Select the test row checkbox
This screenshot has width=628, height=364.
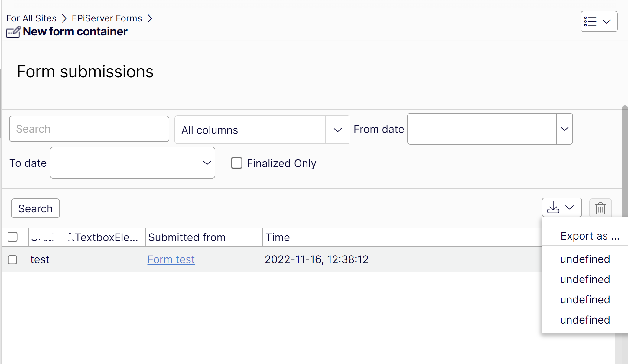click(x=13, y=259)
